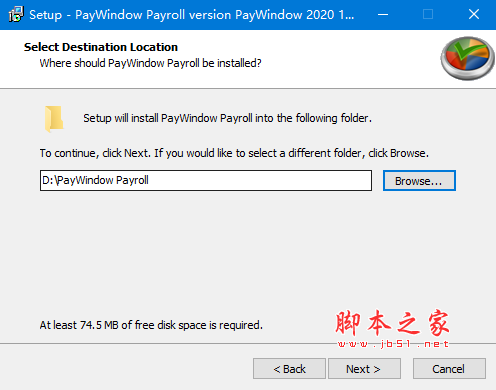Close the PayWindow Setup wizard
Image resolution: width=496 pixels, height=390 pixels.
click(x=474, y=14)
